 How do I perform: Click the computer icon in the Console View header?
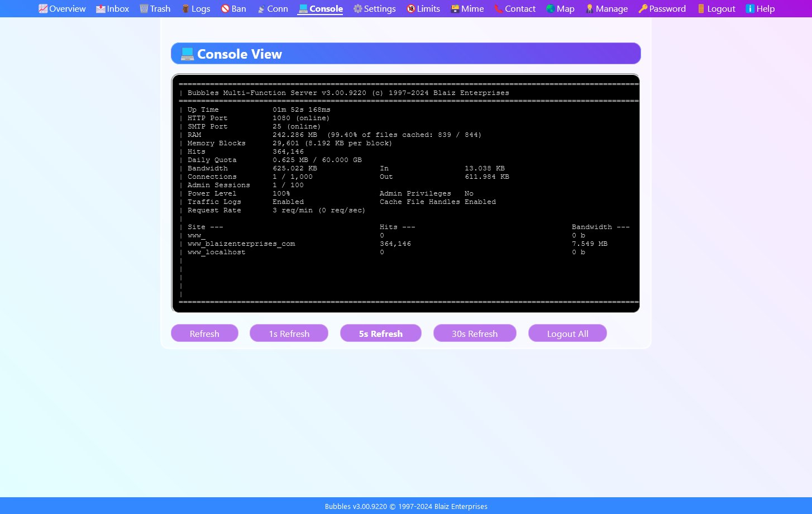(x=187, y=54)
